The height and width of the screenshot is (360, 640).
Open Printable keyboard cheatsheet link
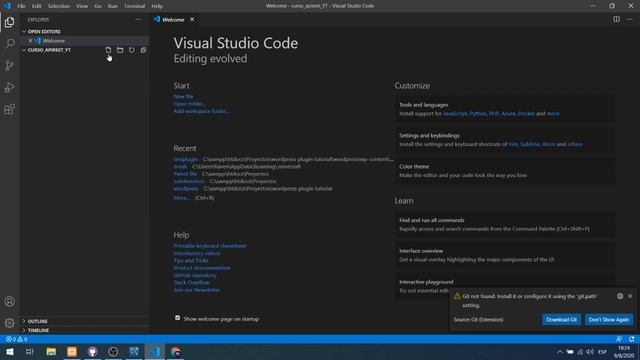[210, 246]
